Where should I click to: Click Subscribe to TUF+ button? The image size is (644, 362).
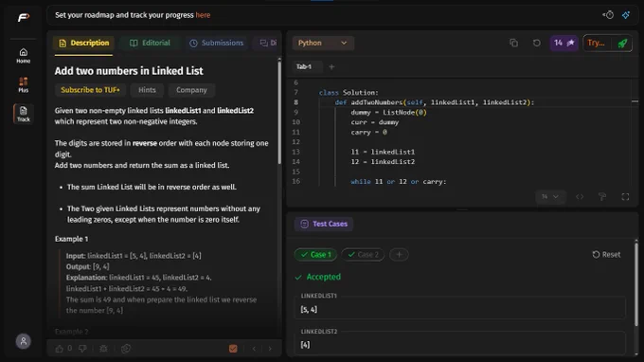90,90
